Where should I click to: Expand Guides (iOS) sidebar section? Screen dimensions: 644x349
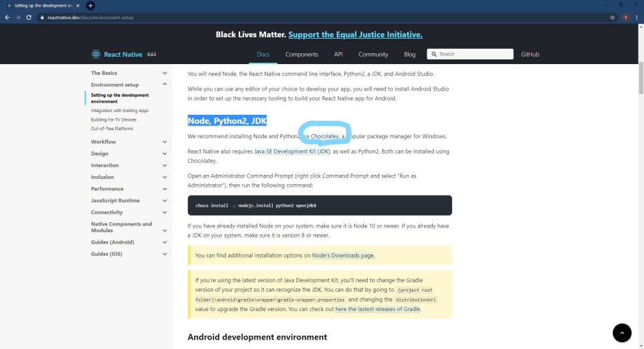[x=128, y=254]
